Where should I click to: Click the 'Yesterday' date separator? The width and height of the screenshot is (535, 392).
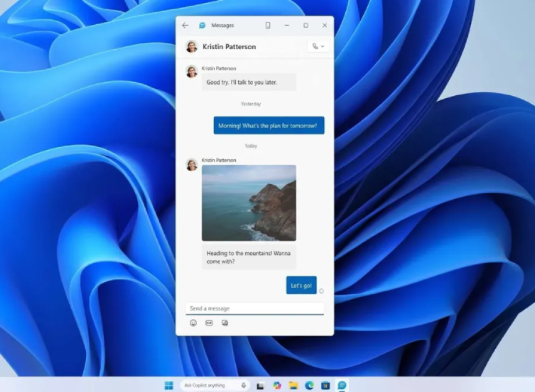tap(251, 104)
